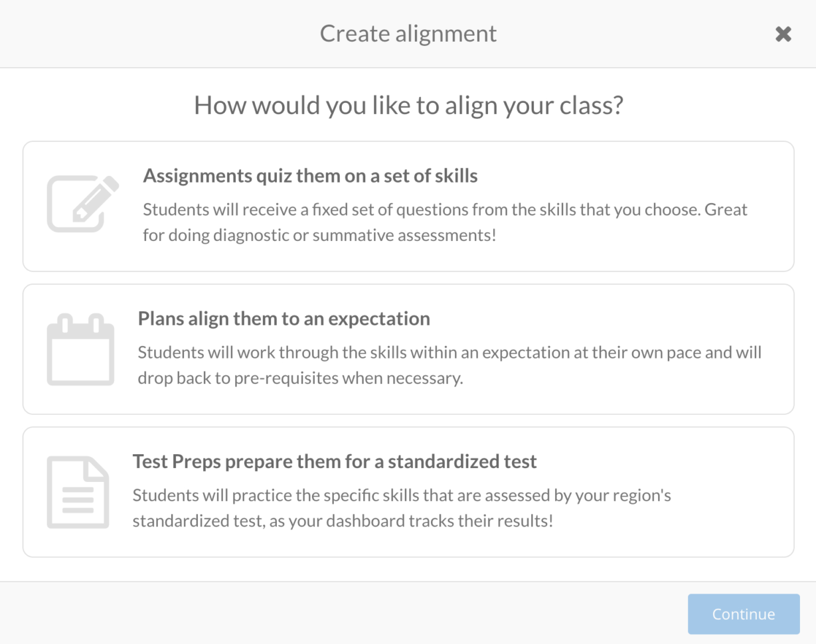This screenshot has height=644, width=816.
Task: Click the 'How would you like to align your class?' prompt
Action: tap(408, 105)
